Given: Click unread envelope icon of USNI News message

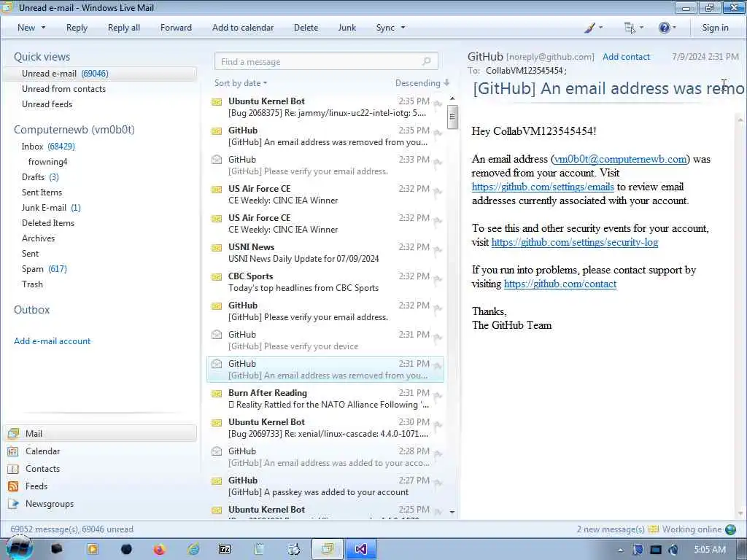Looking at the screenshot, I should (x=217, y=248).
